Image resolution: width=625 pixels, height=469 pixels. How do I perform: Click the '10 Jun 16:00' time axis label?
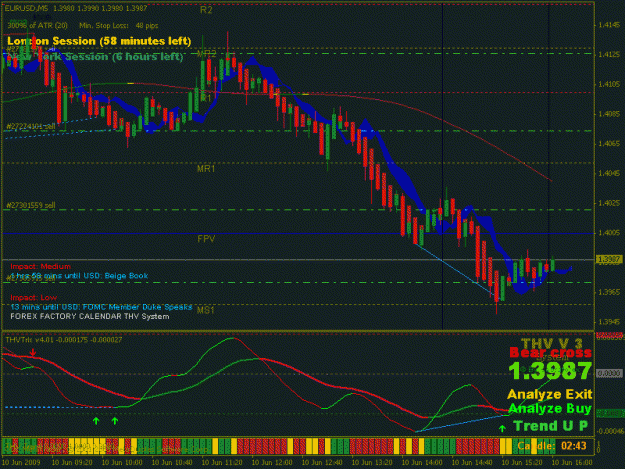point(572,462)
